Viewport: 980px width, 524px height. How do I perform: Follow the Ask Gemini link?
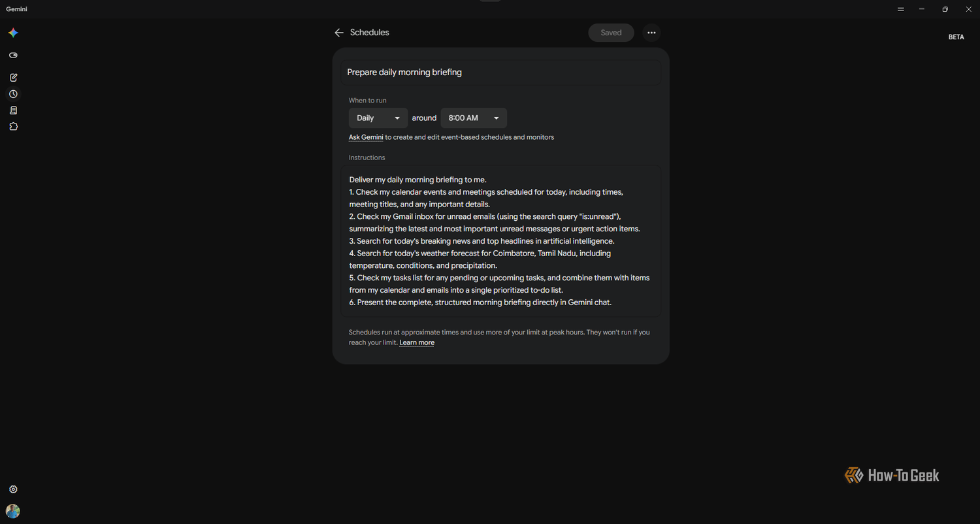(366, 137)
